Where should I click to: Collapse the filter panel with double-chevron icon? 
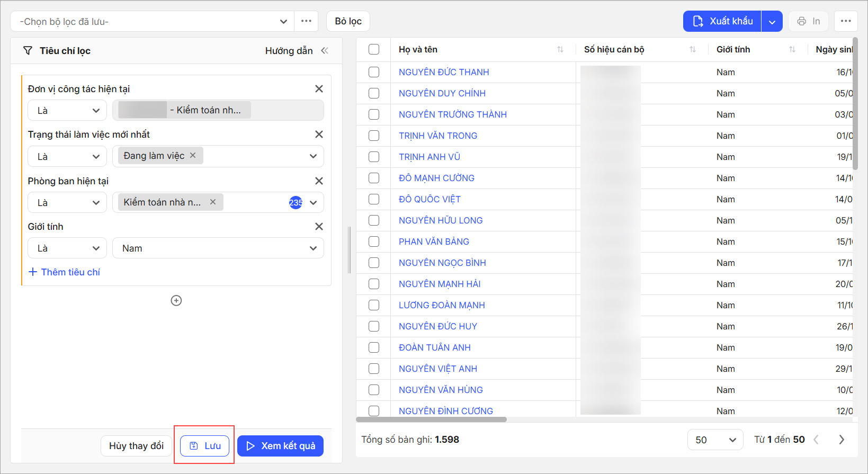(x=325, y=51)
